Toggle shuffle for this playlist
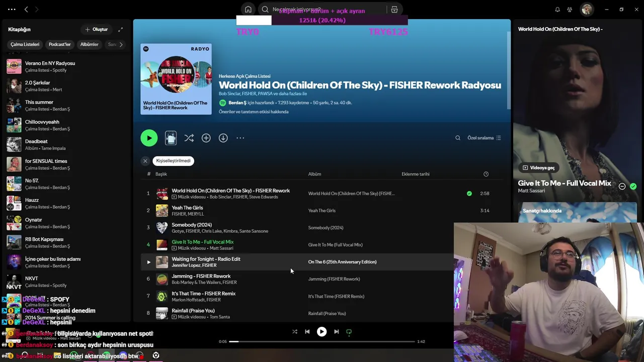The image size is (644, 362). pos(189,138)
